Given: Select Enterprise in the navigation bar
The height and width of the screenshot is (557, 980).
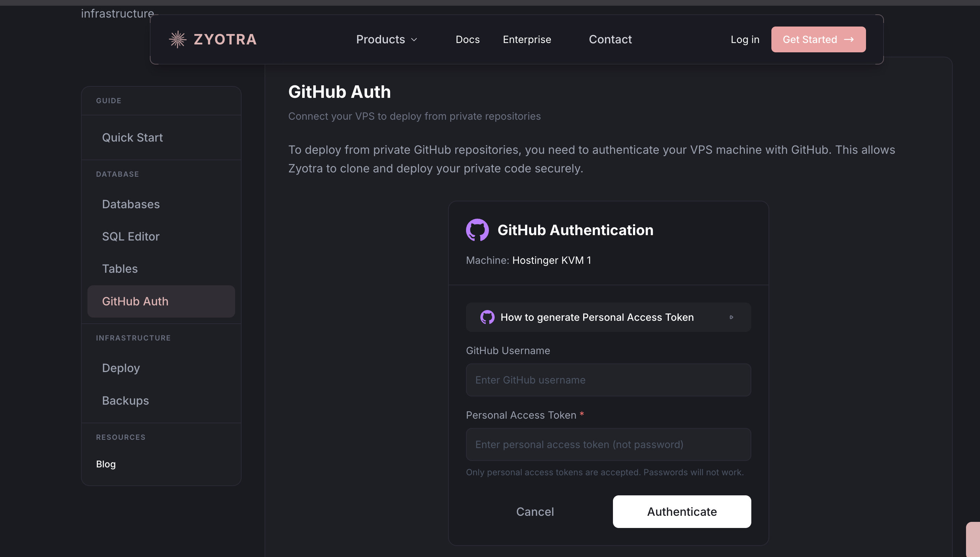Looking at the screenshot, I should point(527,39).
